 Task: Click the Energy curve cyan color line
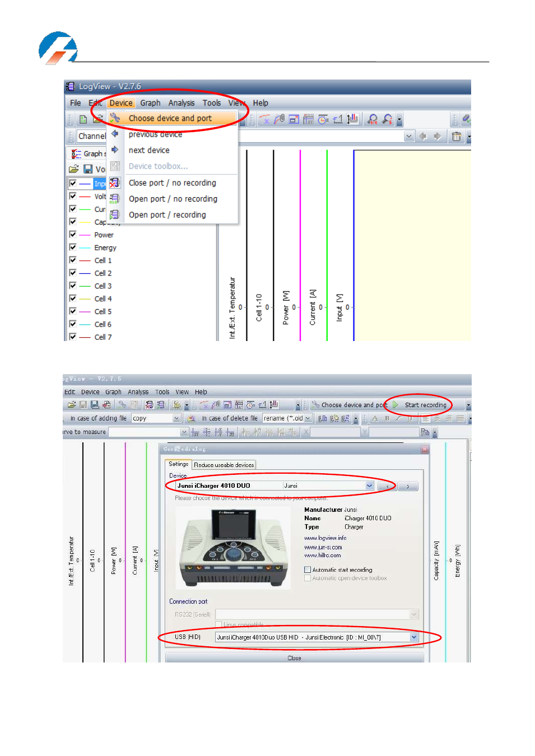point(85,248)
